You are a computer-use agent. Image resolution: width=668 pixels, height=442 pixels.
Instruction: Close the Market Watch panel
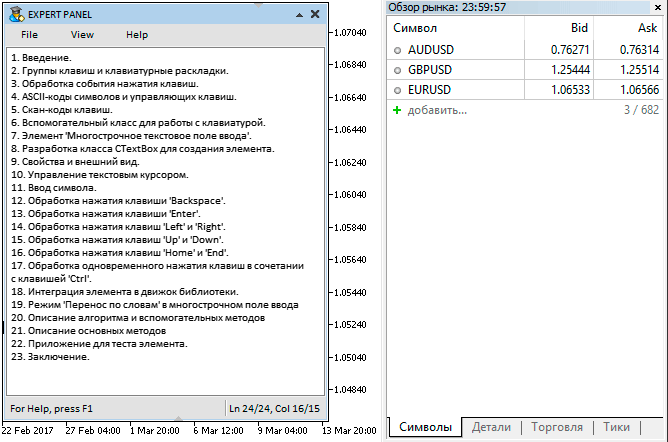pyautogui.click(x=658, y=7)
